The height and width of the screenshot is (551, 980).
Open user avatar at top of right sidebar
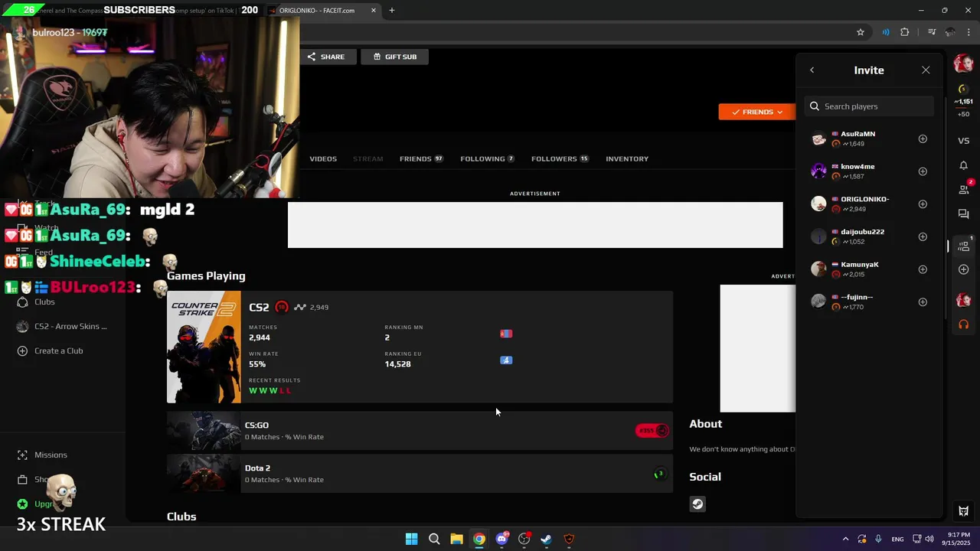tap(963, 64)
